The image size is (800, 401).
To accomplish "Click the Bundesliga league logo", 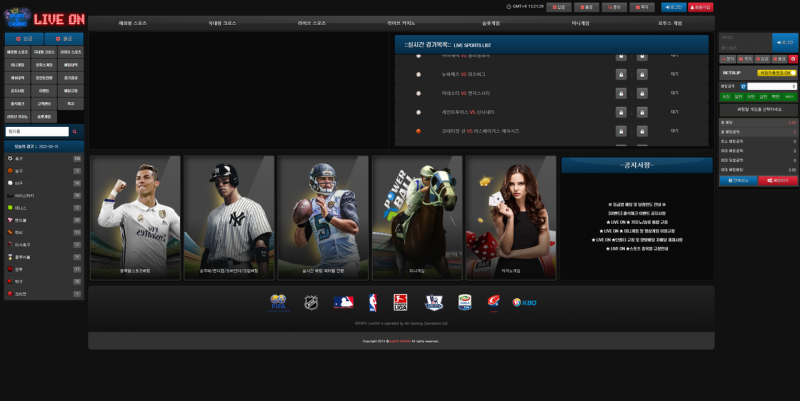I will pyautogui.click(x=400, y=301).
